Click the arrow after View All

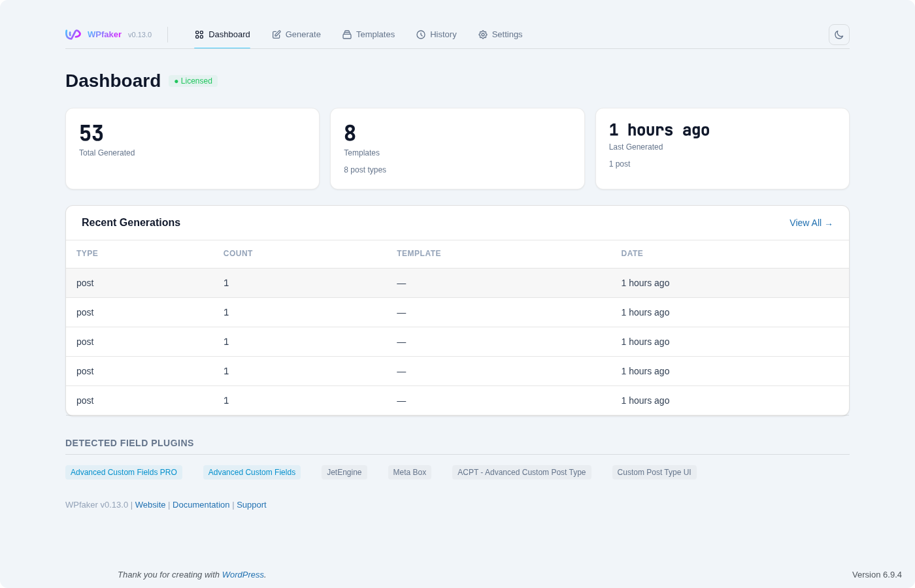click(829, 223)
